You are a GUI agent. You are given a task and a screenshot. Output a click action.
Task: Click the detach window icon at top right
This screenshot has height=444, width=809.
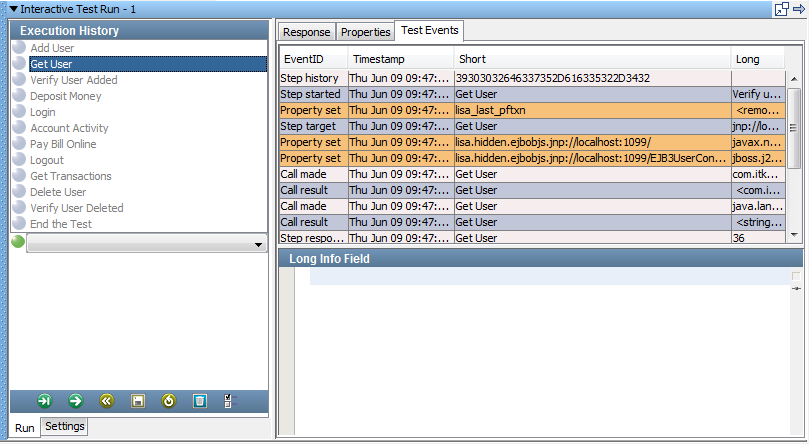tap(782, 9)
